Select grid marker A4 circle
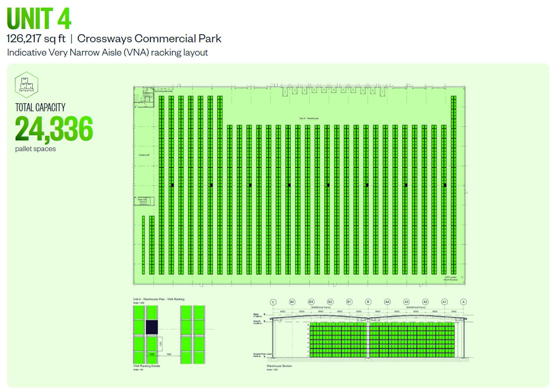This screenshot has height=392, width=555. [x=387, y=302]
